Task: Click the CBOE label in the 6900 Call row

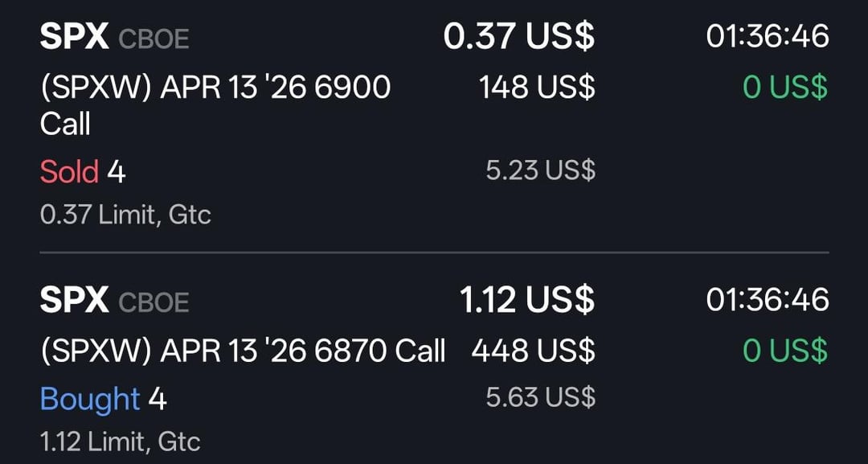Action: 154,39
